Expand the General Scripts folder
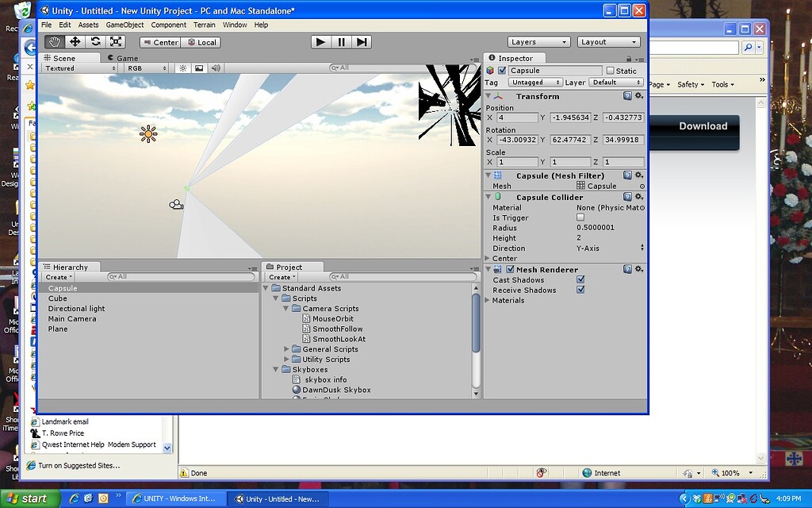Image resolution: width=812 pixels, height=508 pixels. pyautogui.click(x=286, y=348)
